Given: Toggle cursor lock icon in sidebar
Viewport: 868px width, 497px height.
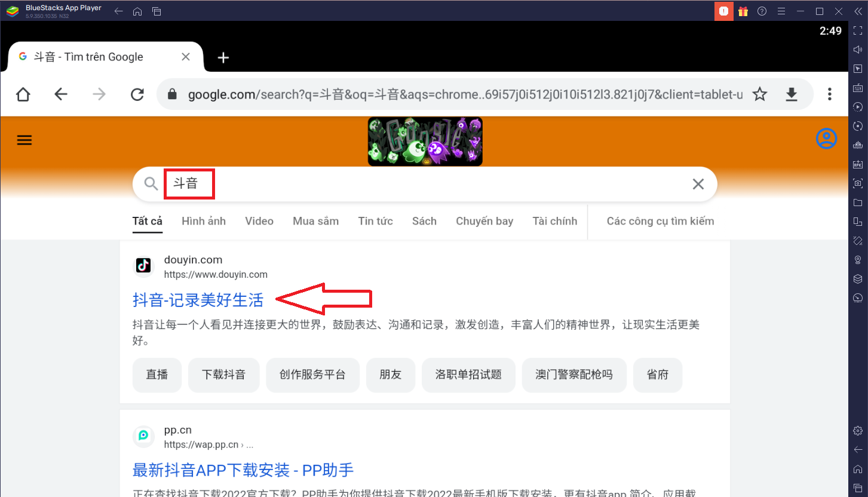Looking at the screenshot, I should point(858,69).
